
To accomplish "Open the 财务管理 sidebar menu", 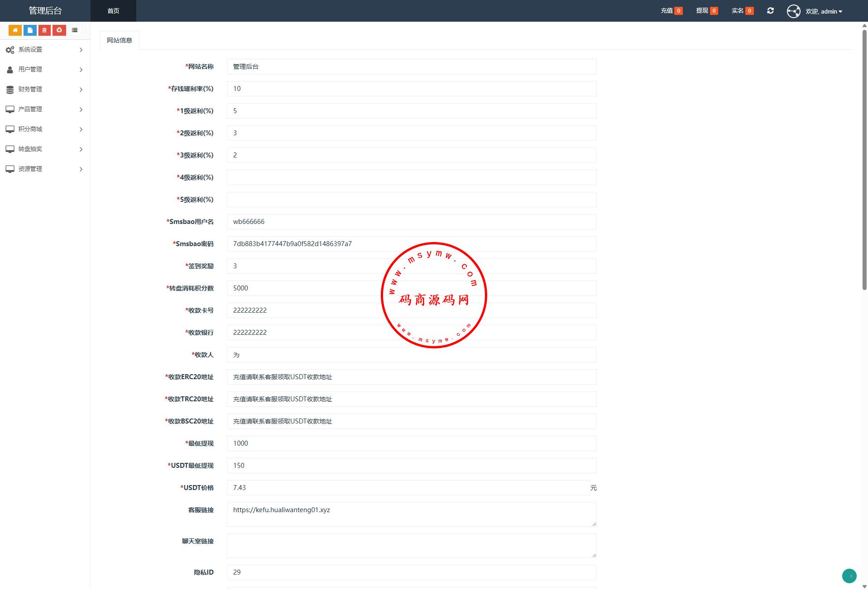I will 45,90.
